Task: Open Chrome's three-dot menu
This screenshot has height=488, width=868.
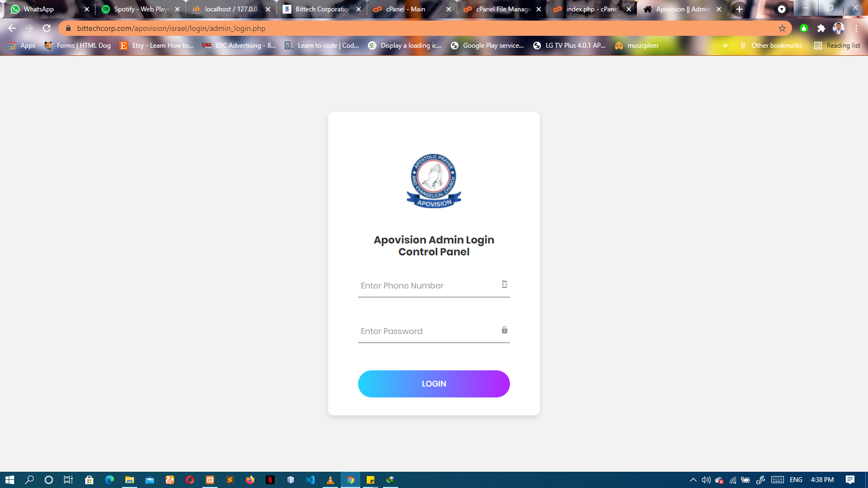Action: click(x=857, y=28)
